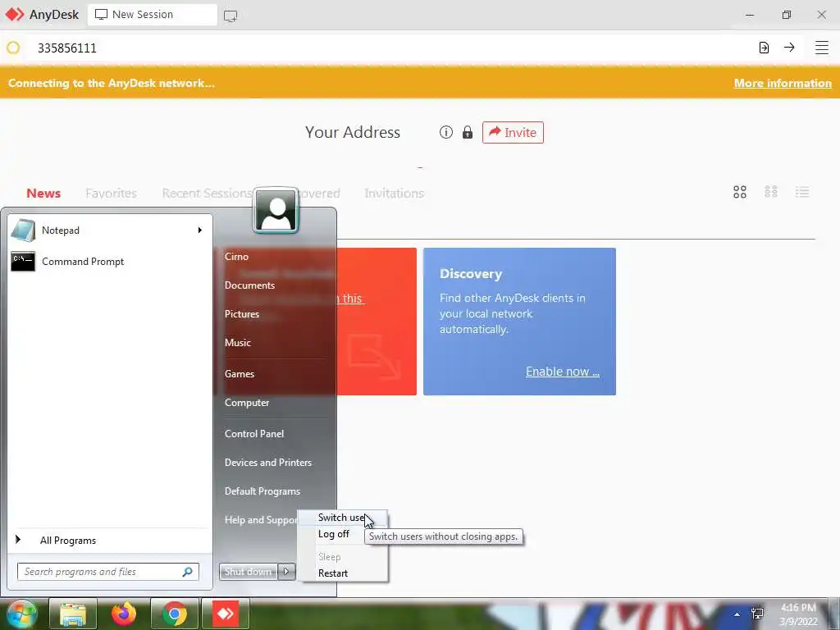840x630 pixels.
Task: Open Default Programs from the Start menu
Action: click(x=262, y=491)
